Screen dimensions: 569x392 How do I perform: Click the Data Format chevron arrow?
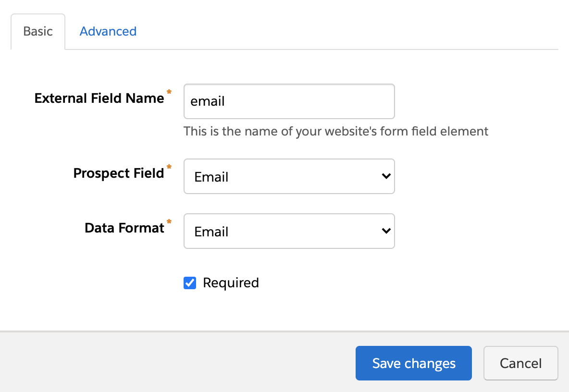[x=385, y=231]
